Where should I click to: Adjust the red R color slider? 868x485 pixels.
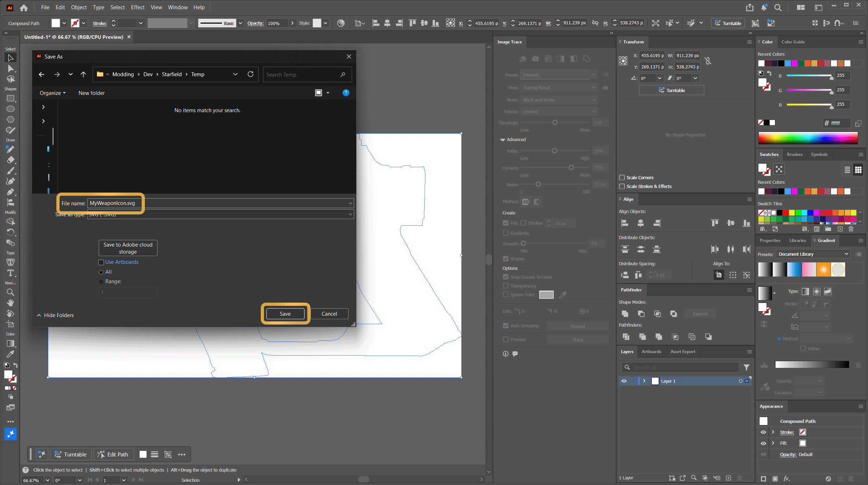click(x=809, y=75)
